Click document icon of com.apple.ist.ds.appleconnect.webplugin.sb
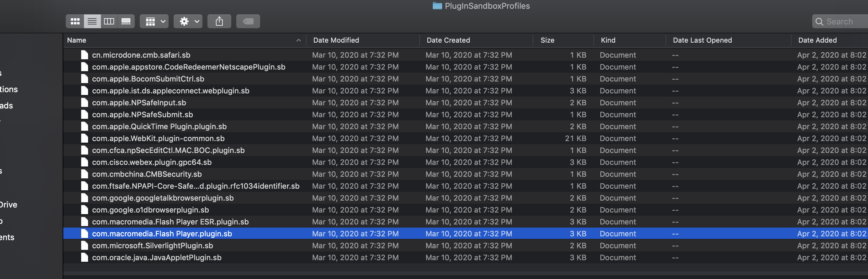Viewport: 868px width, 279px height. coord(85,91)
